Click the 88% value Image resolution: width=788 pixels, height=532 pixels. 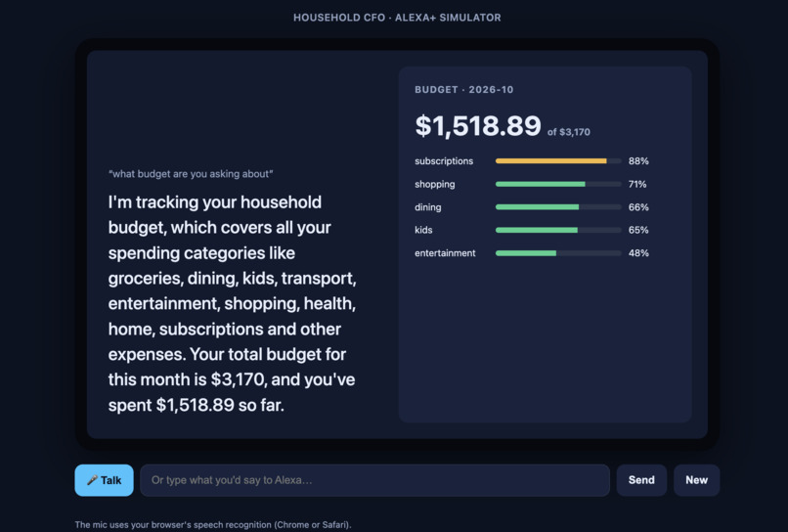point(638,161)
